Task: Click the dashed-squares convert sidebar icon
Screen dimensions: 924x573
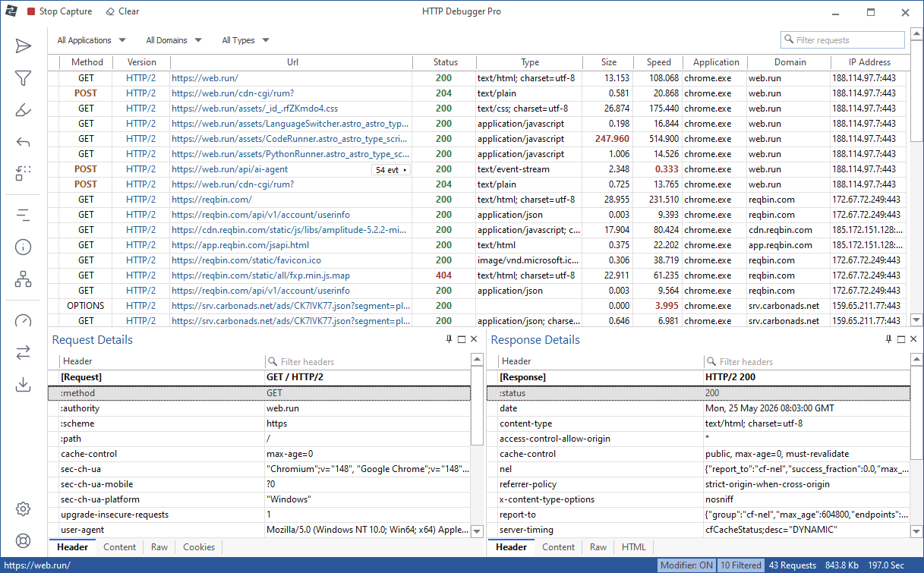Action: pos(24,173)
